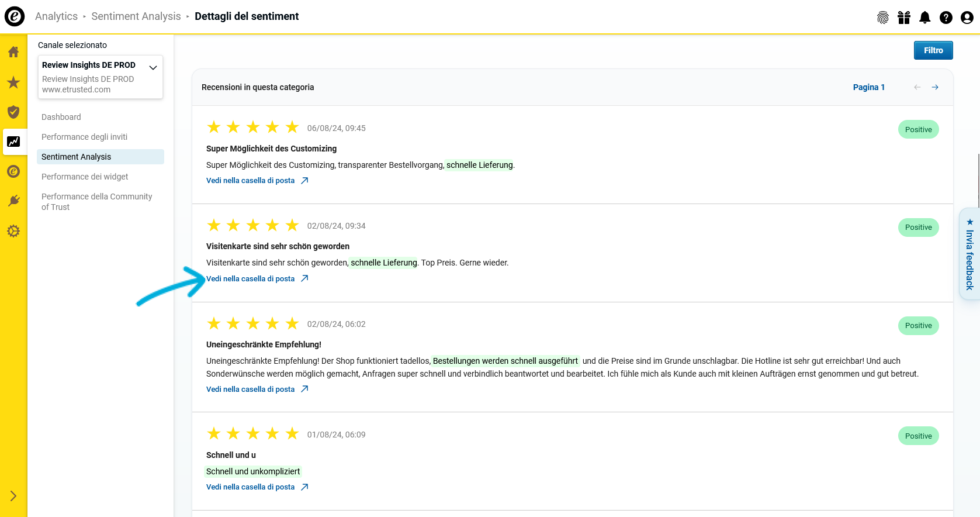The image size is (980, 517).
Task: Expand the Review Insights DE PROD channel dropdown
Action: pos(101,77)
